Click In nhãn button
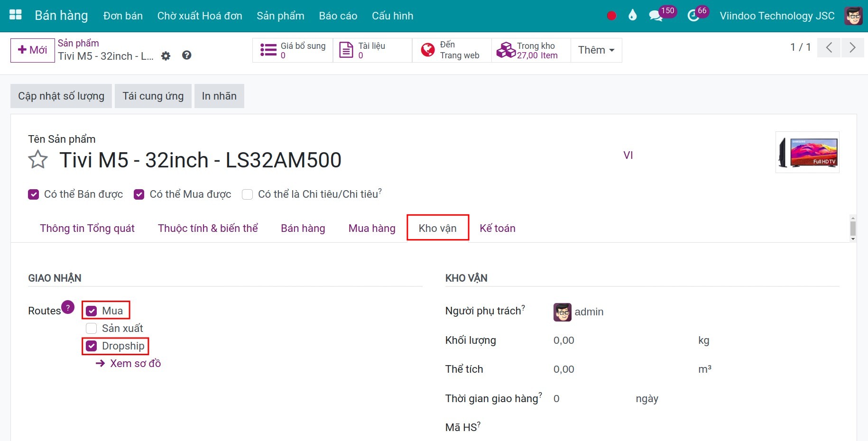 coord(219,96)
